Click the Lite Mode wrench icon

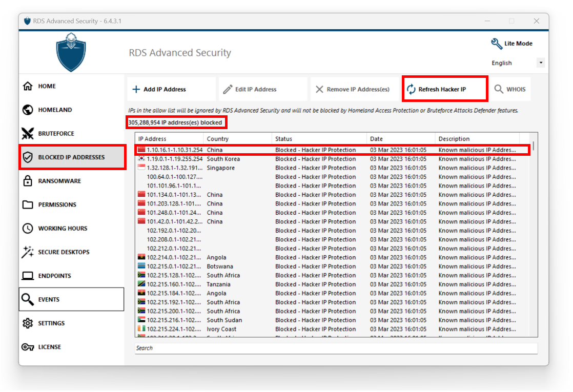pyautogui.click(x=496, y=44)
